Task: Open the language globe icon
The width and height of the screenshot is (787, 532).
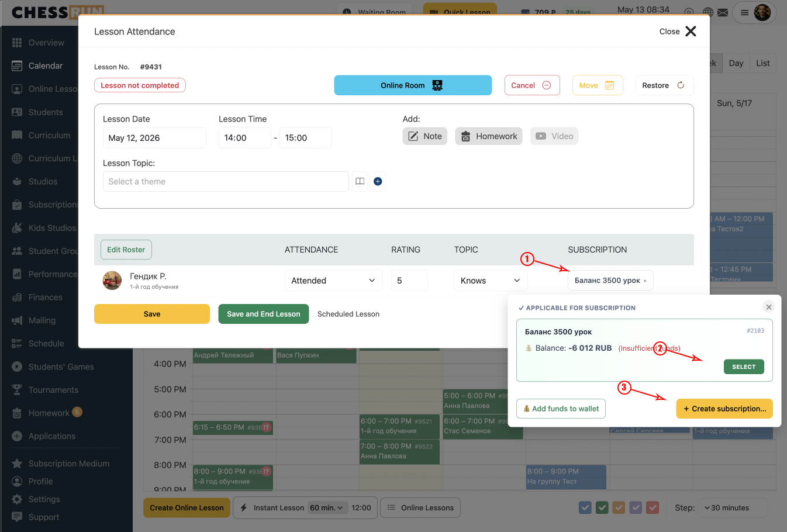Action: [708, 12]
